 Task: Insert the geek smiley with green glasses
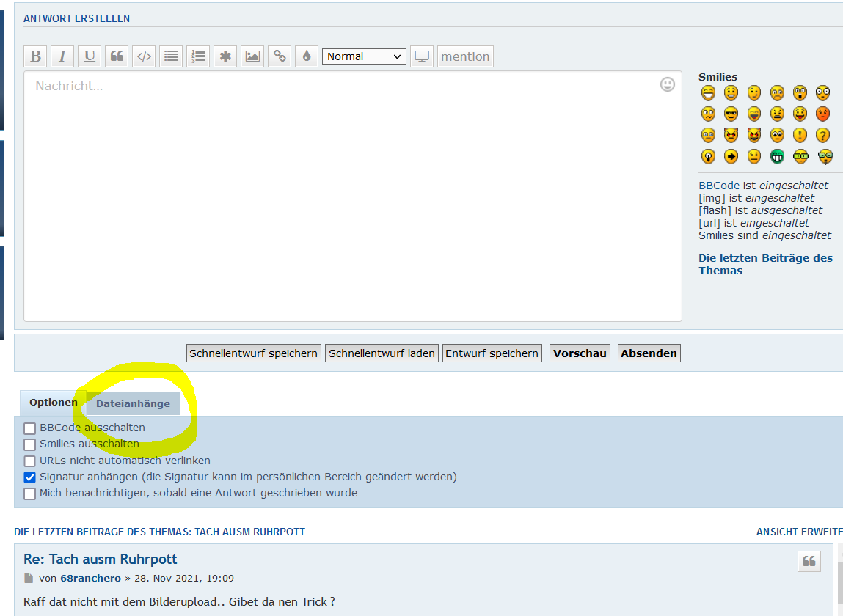pos(800,156)
